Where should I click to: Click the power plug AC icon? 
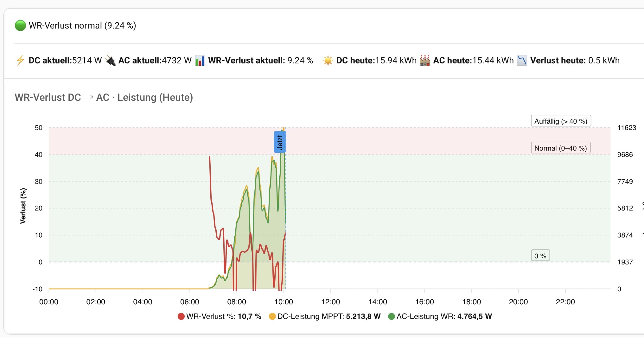110,60
